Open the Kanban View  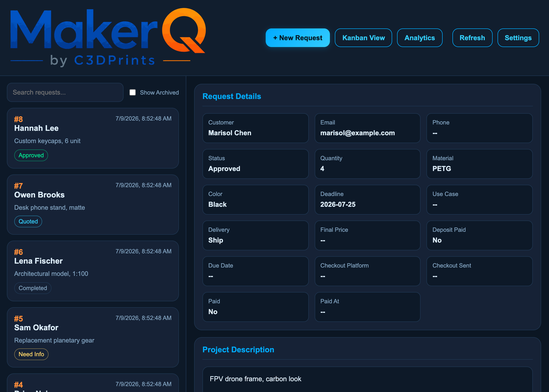coord(363,38)
